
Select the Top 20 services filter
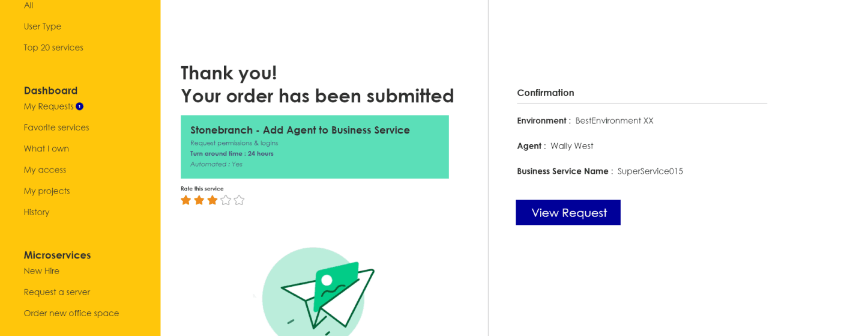pyautogui.click(x=53, y=47)
